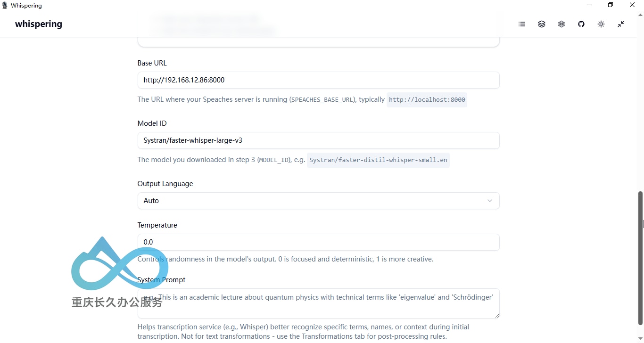Expand the Auto language chevron arrow
The height and width of the screenshot is (343, 644).
coord(490,201)
